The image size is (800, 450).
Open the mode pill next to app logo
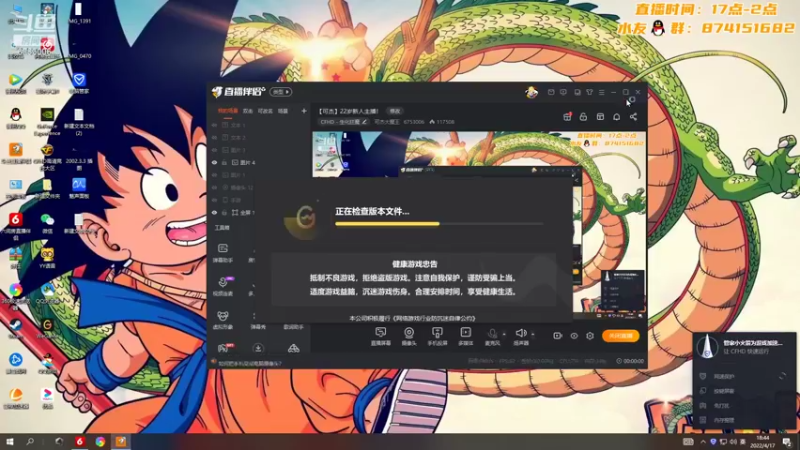[x=281, y=92]
